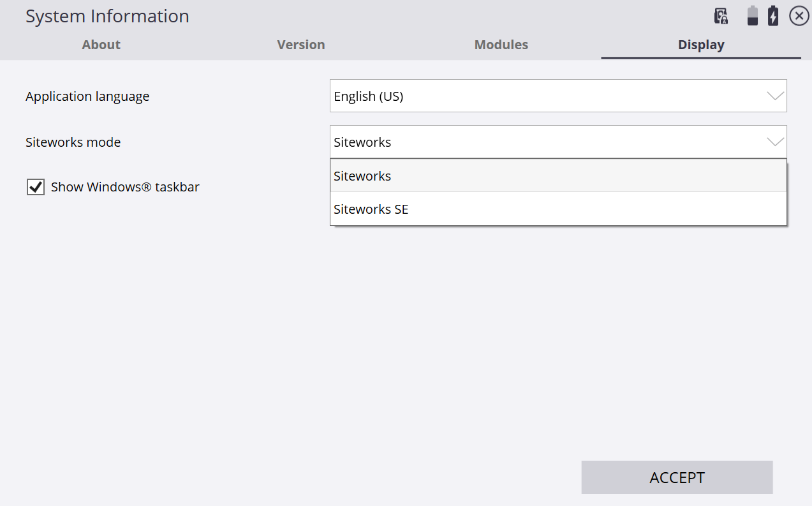Click the Application language label
This screenshot has height=506, width=812.
[x=87, y=96]
